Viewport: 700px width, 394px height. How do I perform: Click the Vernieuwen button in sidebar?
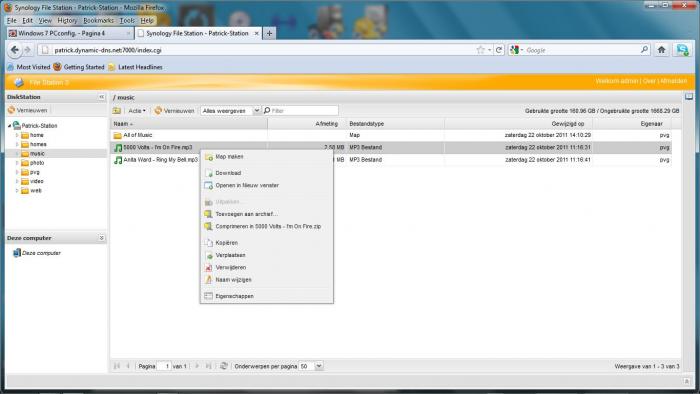(x=28, y=110)
